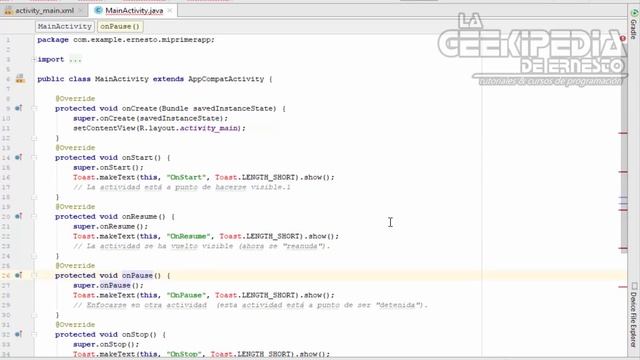Image resolution: width=640 pixels, height=360 pixels.
Task: Click the "OnStart" string literal
Action: click(186, 178)
